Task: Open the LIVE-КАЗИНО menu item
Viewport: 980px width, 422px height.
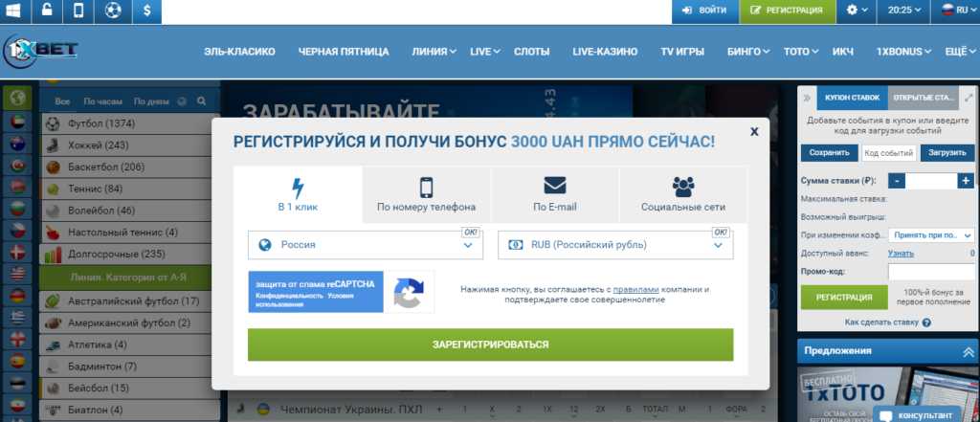Action: 605,52
